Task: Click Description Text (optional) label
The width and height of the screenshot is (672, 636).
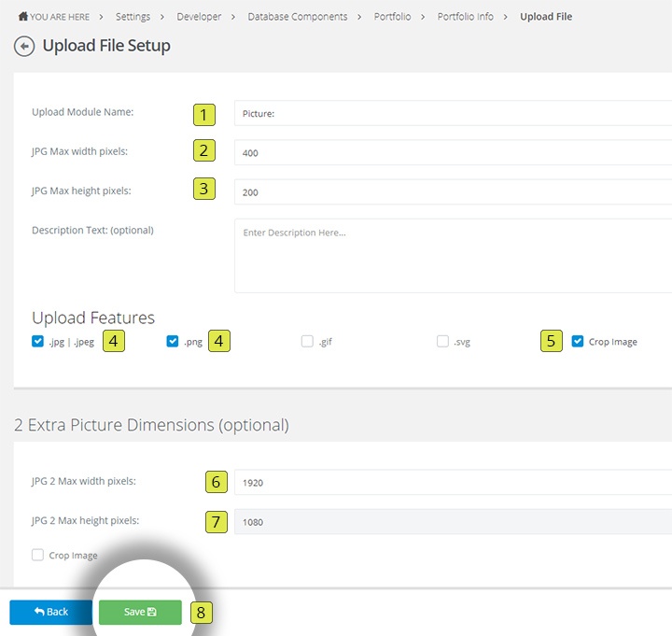Action: point(92,231)
